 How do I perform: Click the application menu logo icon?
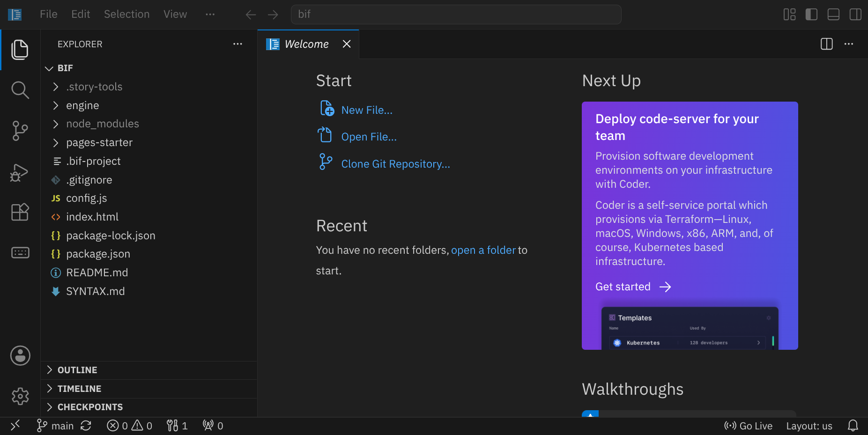(x=15, y=15)
